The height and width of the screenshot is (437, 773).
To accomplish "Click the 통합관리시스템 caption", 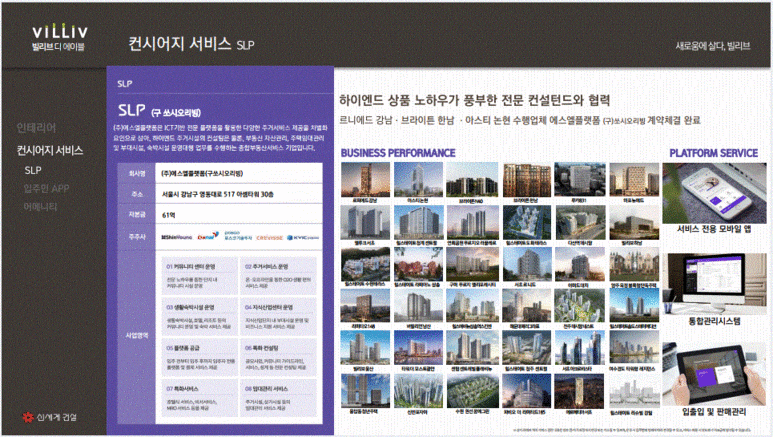I will click(714, 321).
